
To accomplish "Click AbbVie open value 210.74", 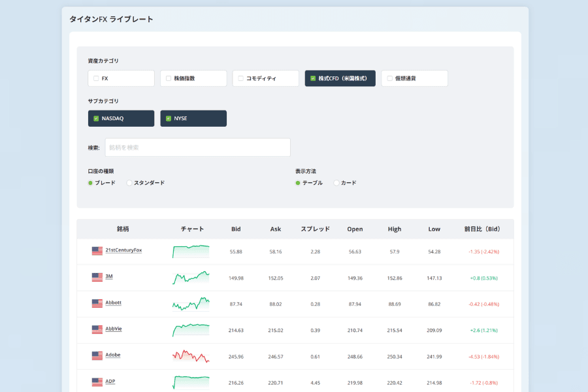I will coord(355,331).
